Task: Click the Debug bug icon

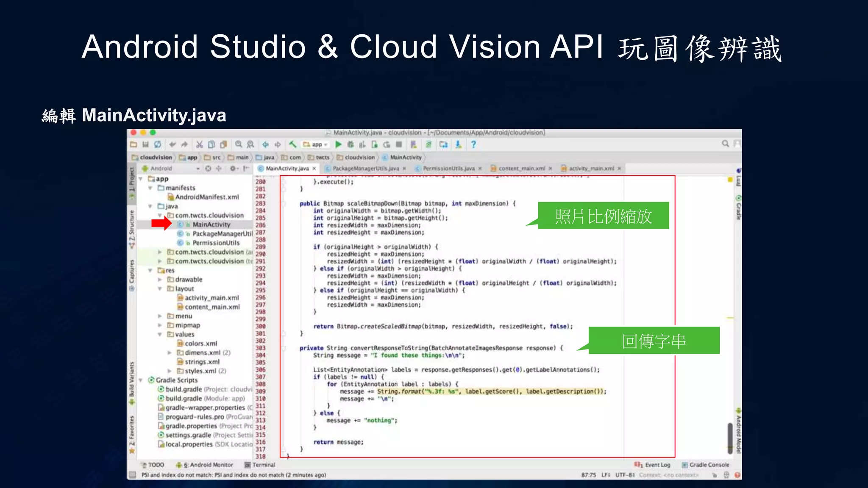Action: pyautogui.click(x=351, y=144)
